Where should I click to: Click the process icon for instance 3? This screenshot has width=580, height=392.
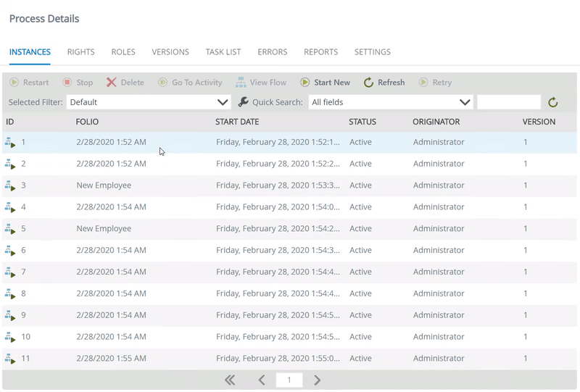coord(10,185)
